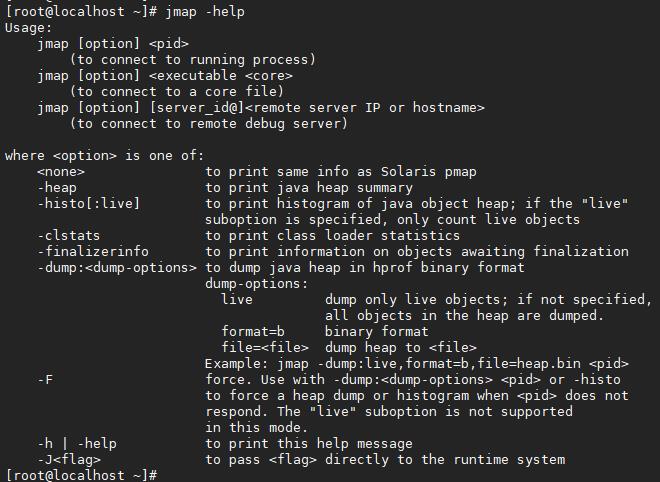
Task: Click the Usage: heading
Action: tap(28, 28)
